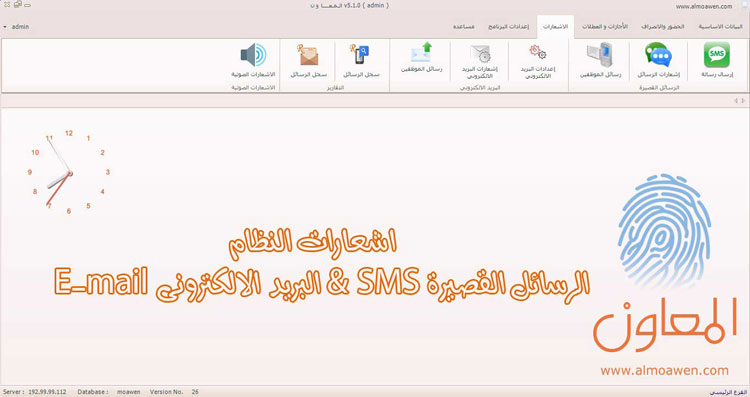Open إشعارات البريد الالكتروني envelope-gear icon
The height and width of the screenshot is (397, 750).
point(479,62)
